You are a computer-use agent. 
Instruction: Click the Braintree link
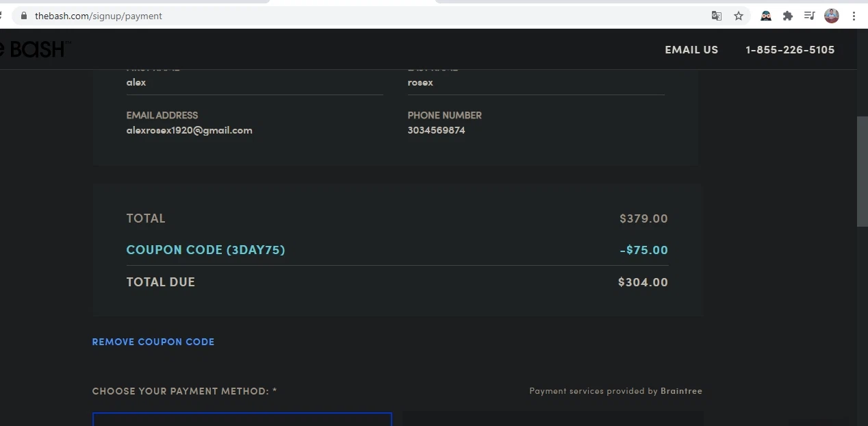click(681, 391)
